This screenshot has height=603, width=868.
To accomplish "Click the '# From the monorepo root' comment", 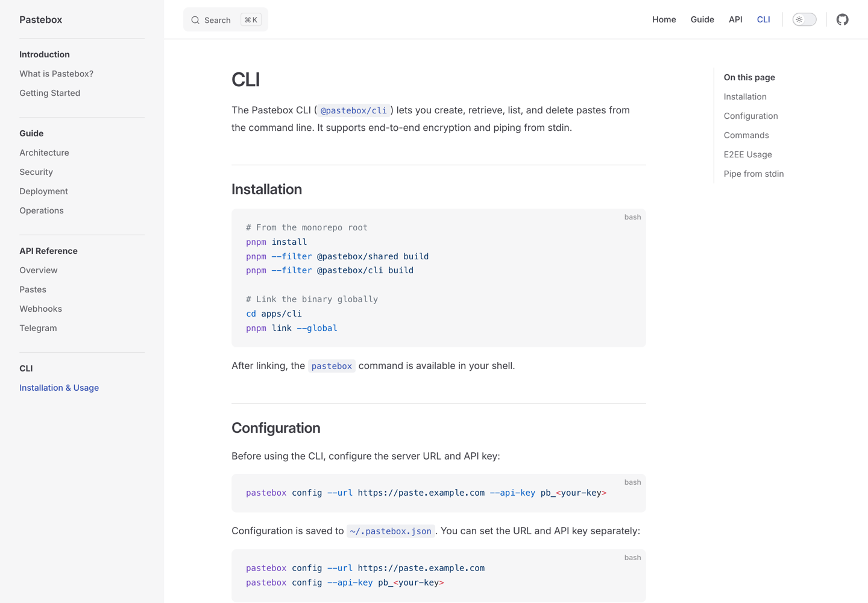I will [307, 227].
